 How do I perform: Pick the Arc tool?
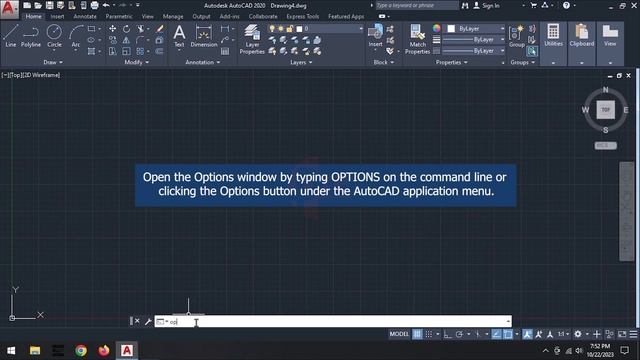click(76, 36)
